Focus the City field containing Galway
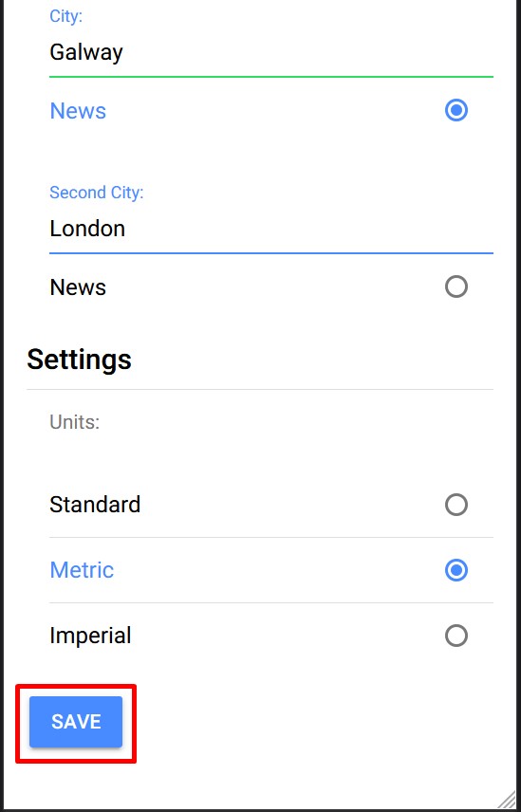The image size is (521, 812). point(270,52)
